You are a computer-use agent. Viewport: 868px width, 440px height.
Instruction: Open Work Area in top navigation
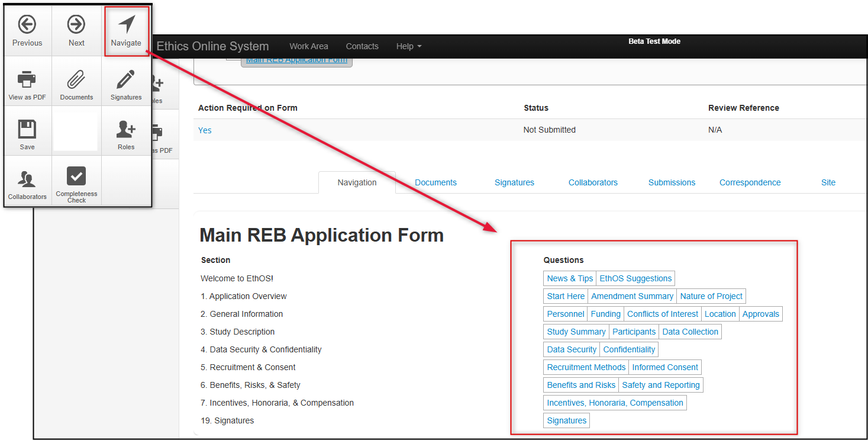pos(308,46)
